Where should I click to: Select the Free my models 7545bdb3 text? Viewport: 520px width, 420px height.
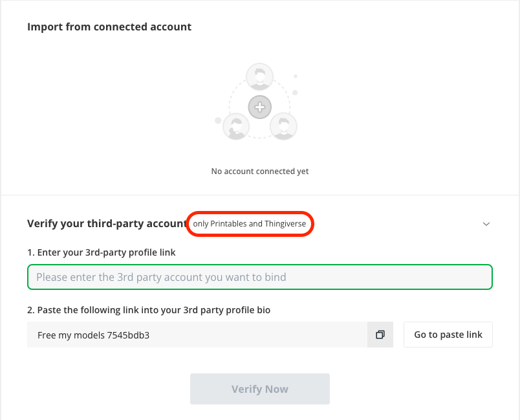click(94, 335)
